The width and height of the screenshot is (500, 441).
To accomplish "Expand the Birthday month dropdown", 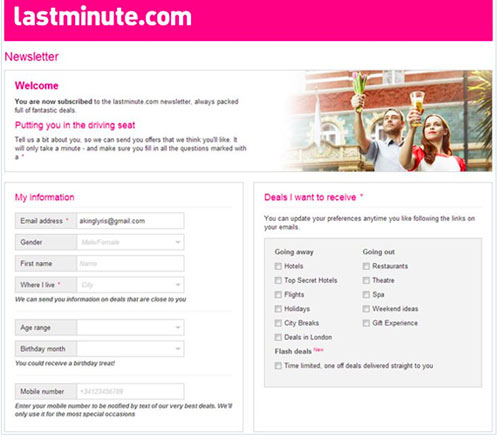I will click(130, 349).
